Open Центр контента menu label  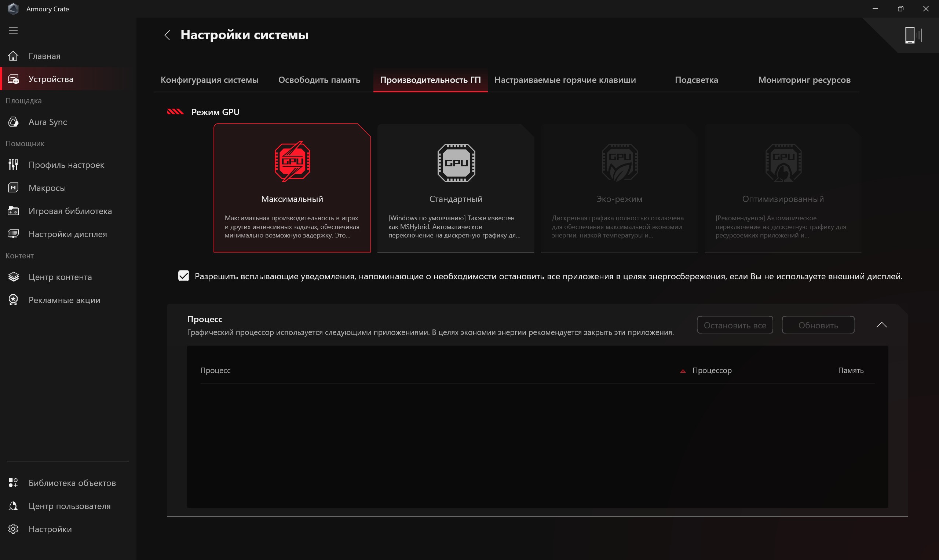click(x=60, y=277)
